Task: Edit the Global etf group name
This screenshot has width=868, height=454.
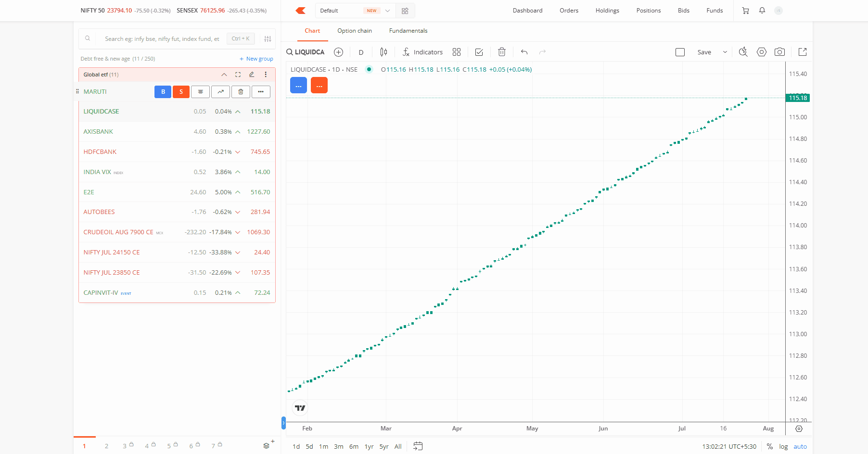Action: (x=252, y=75)
